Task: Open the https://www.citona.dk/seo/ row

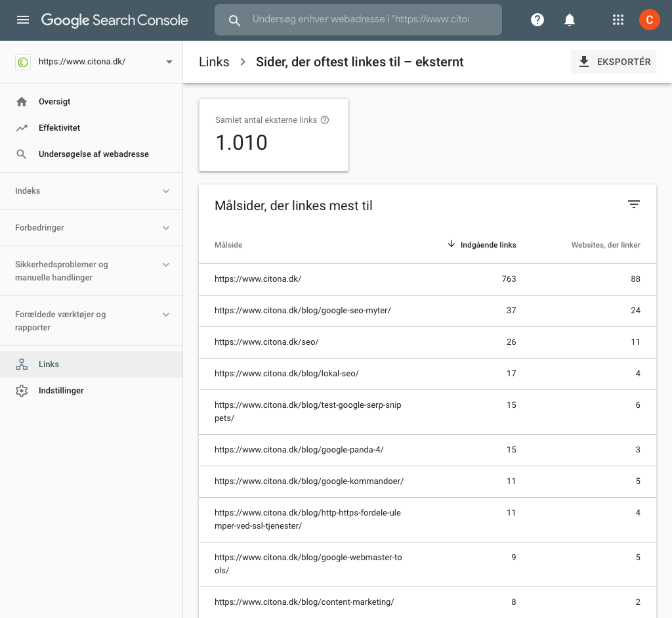Action: (427, 342)
